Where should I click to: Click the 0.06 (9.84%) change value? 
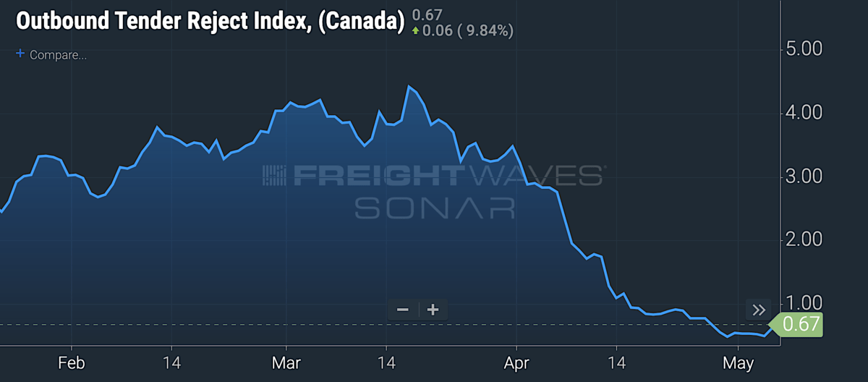468,31
